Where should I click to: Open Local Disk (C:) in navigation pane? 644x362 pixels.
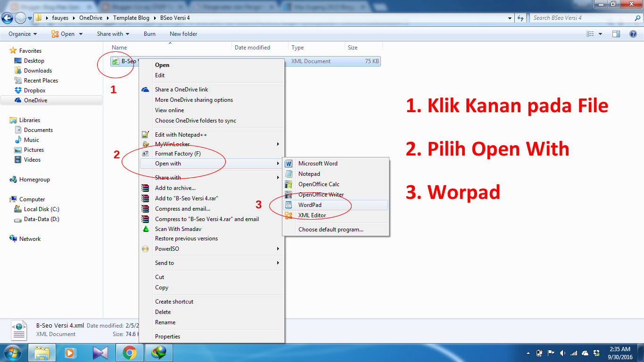click(x=41, y=209)
